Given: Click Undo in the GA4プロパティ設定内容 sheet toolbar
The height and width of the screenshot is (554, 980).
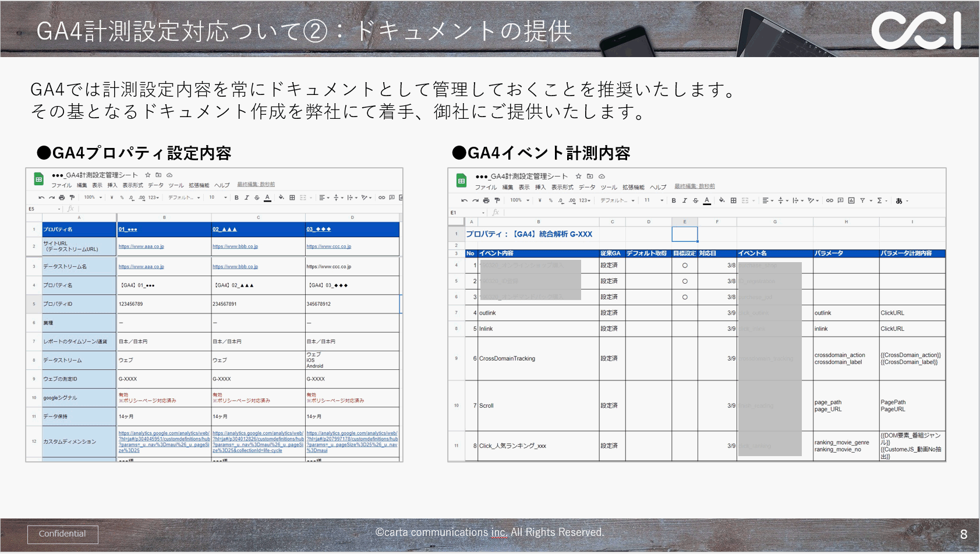Looking at the screenshot, I should [41, 197].
